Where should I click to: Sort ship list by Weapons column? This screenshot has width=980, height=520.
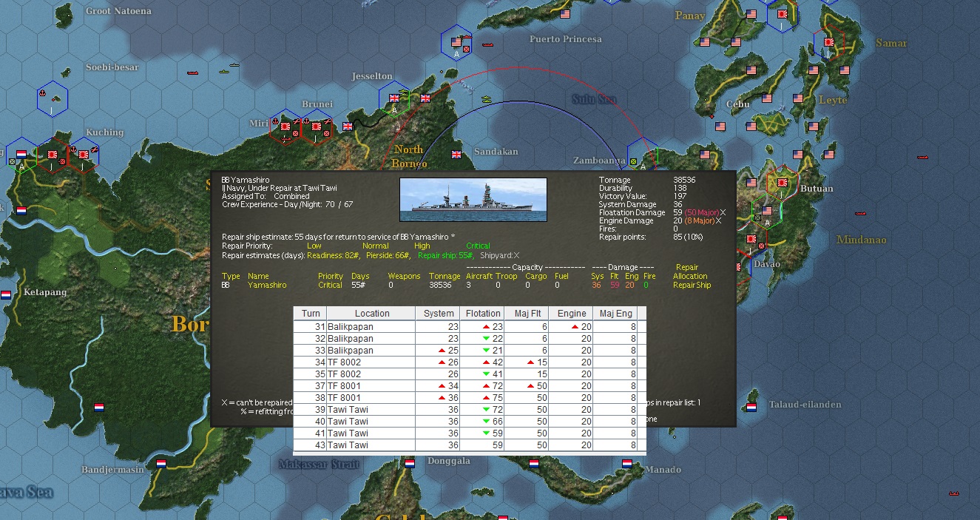coord(404,276)
